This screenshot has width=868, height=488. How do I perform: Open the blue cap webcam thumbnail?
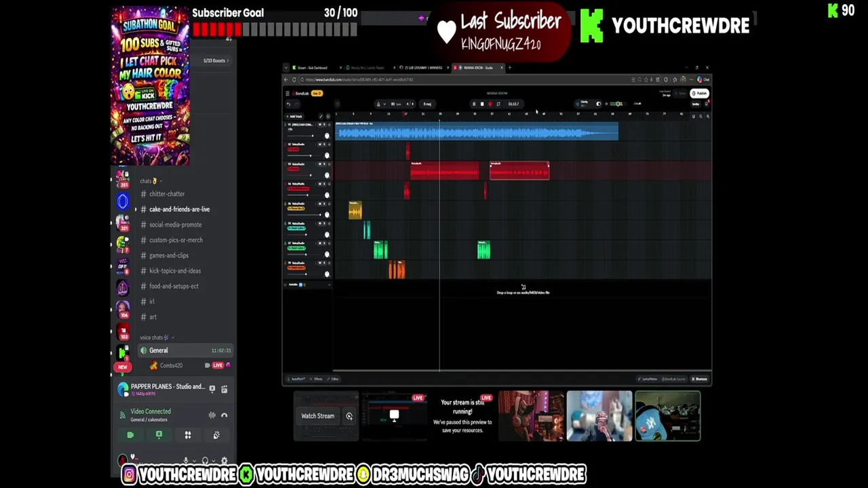(x=667, y=416)
